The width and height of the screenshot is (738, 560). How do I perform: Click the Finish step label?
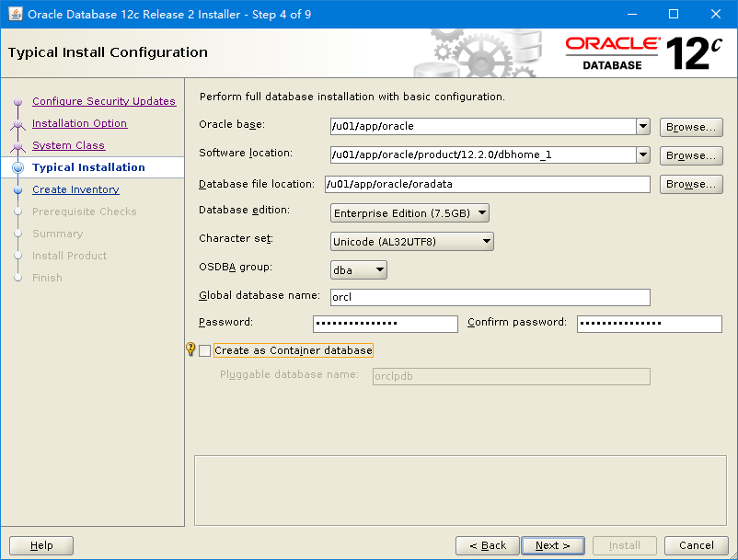pyautogui.click(x=47, y=278)
